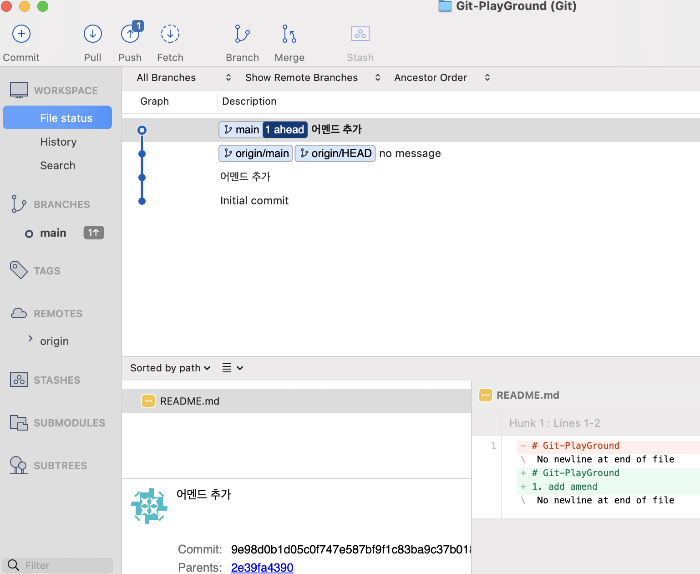Viewport: 700px width, 574px height.
Task: Click the Stash toolbar icon
Action: point(360,33)
